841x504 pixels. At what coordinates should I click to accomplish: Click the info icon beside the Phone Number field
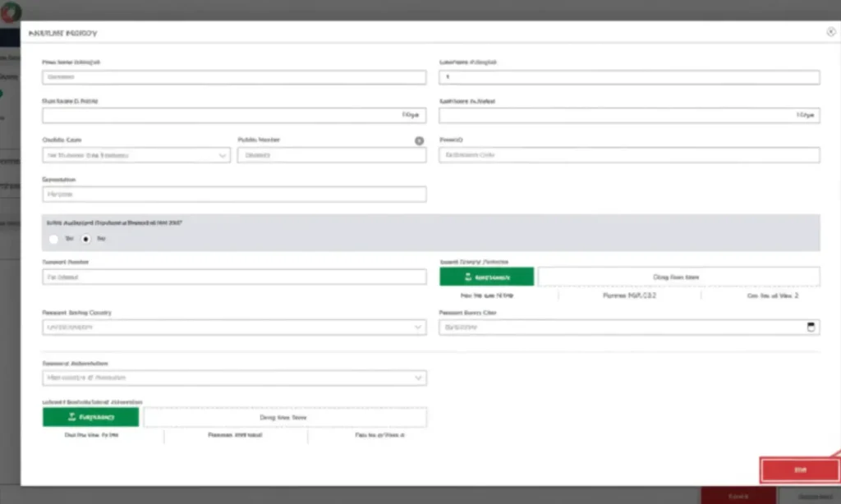[x=419, y=140]
